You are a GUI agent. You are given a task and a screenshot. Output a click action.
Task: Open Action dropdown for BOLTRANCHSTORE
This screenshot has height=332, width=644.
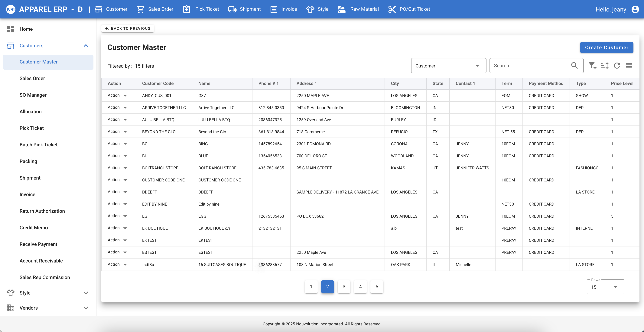[x=117, y=168]
